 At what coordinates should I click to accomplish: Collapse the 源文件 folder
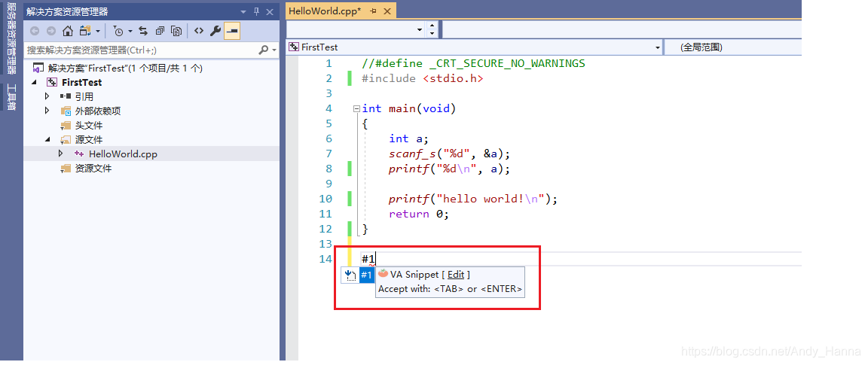click(x=47, y=140)
